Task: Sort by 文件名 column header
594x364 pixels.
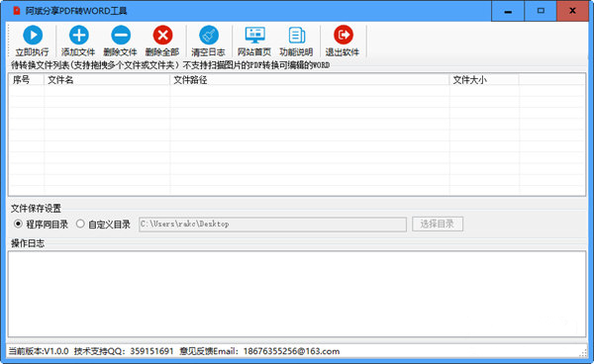Action: click(107, 80)
